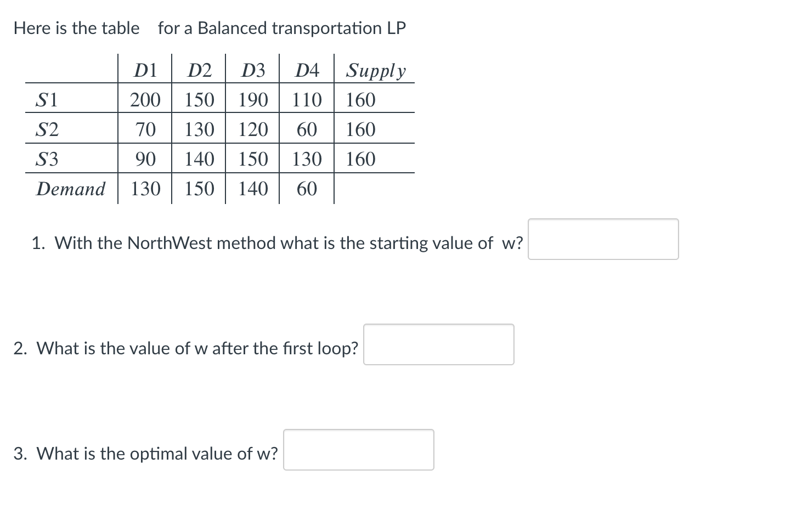Select the D3 column header
This screenshot has height=532, width=802.
[x=252, y=70]
